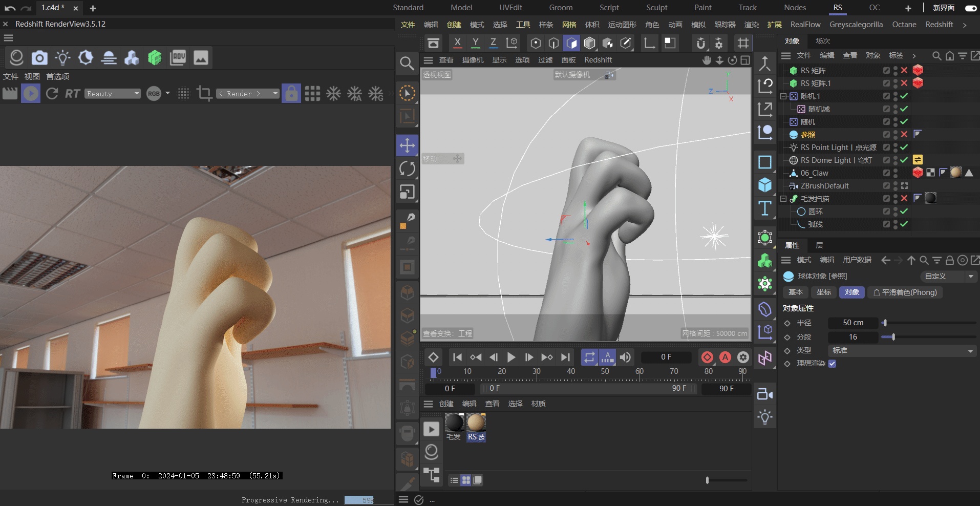The height and width of the screenshot is (506, 980).
Task: Toggle the 理想渲染 checkbox
Action: pyautogui.click(x=832, y=364)
